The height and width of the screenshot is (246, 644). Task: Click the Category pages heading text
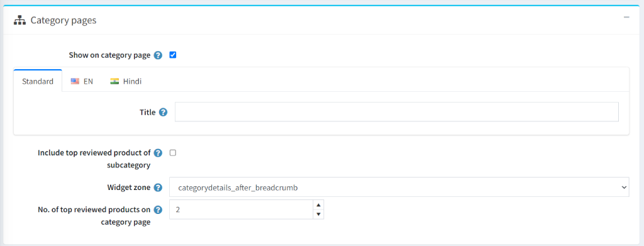point(64,20)
